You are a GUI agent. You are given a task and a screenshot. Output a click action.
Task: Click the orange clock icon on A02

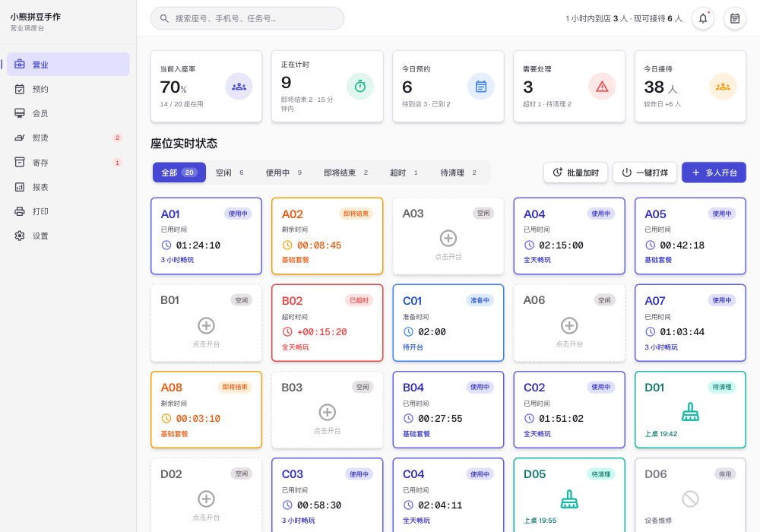287,245
